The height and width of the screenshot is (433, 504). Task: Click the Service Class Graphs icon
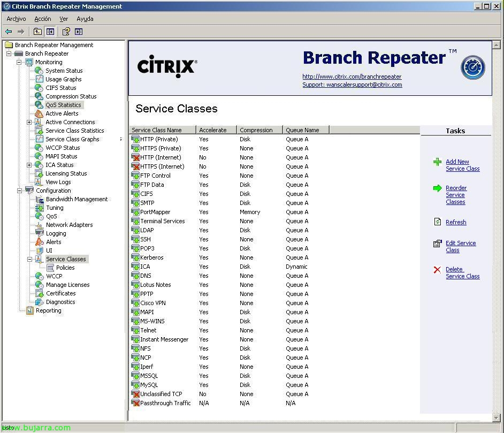(x=39, y=139)
